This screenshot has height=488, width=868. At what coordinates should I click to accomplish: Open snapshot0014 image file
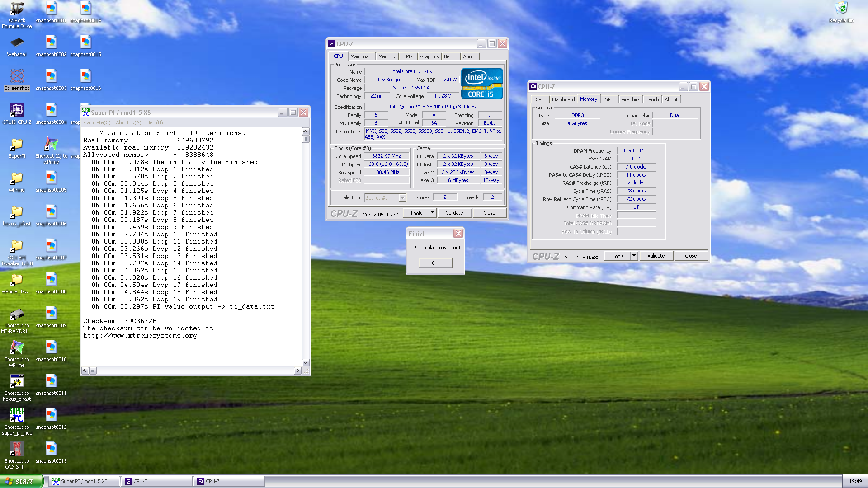(x=85, y=12)
